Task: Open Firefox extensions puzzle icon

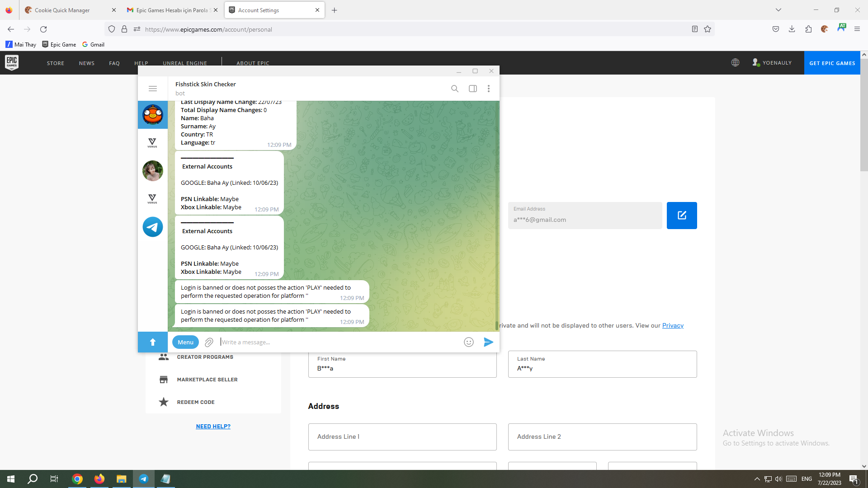Action: click(808, 29)
